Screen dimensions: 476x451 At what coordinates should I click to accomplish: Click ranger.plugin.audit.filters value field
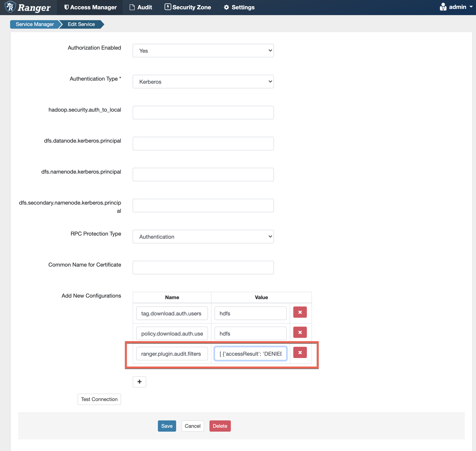(250, 354)
